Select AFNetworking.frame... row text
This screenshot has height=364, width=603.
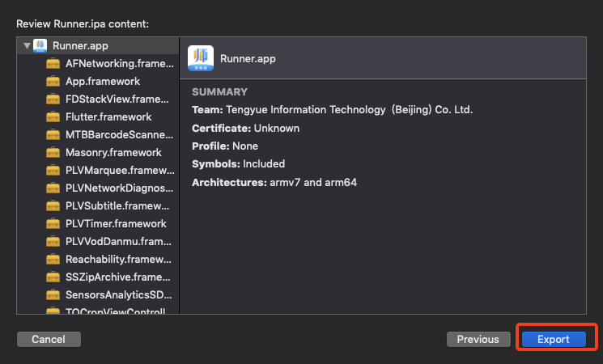120,63
